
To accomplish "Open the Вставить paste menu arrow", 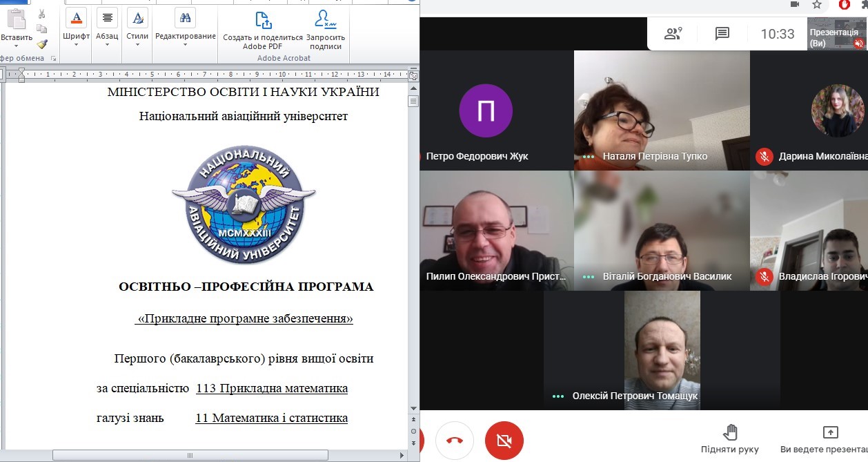I will point(15,47).
